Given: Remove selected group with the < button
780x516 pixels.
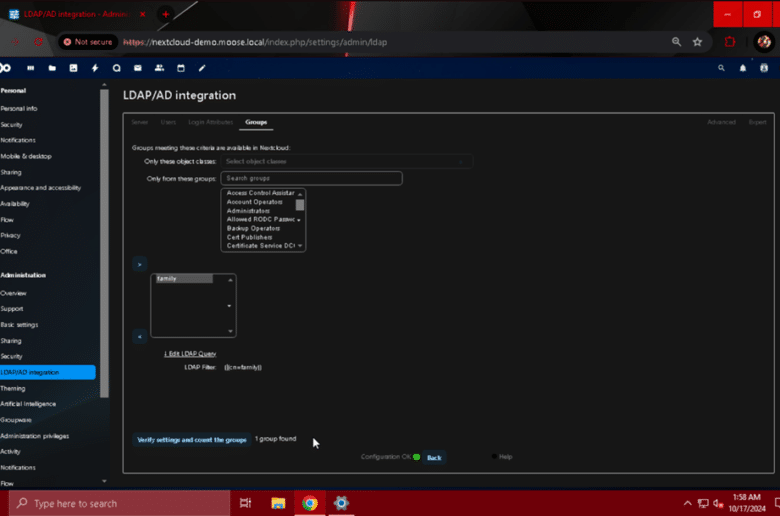Looking at the screenshot, I should (139, 337).
